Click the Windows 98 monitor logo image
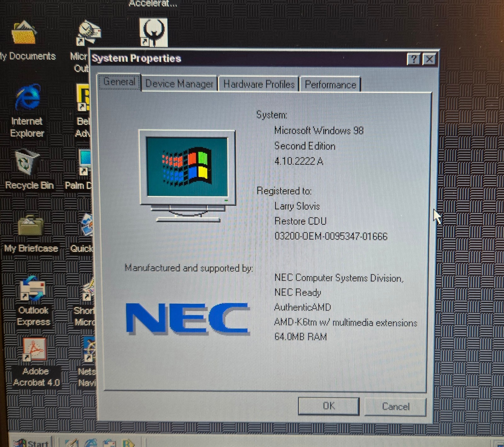Viewport: 504px width, 447px height. 187,176
